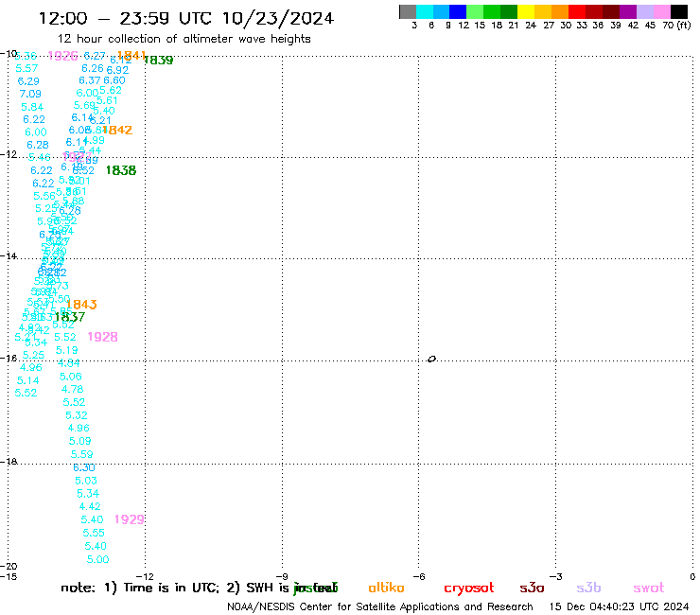Click the orange pass number 1842
The width and height of the screenshot is (700, 615).
click(x=117, y=130)
